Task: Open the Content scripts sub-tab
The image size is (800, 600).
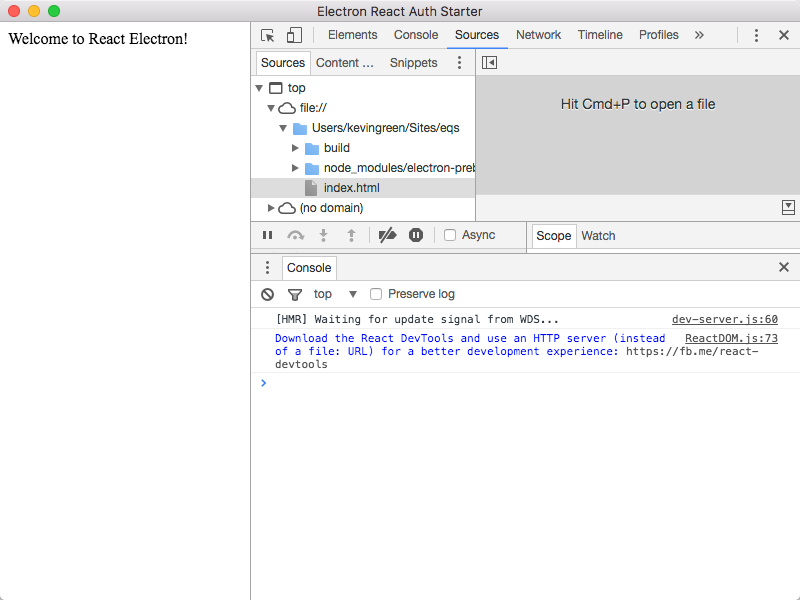Action: click(x=345, y=63)
